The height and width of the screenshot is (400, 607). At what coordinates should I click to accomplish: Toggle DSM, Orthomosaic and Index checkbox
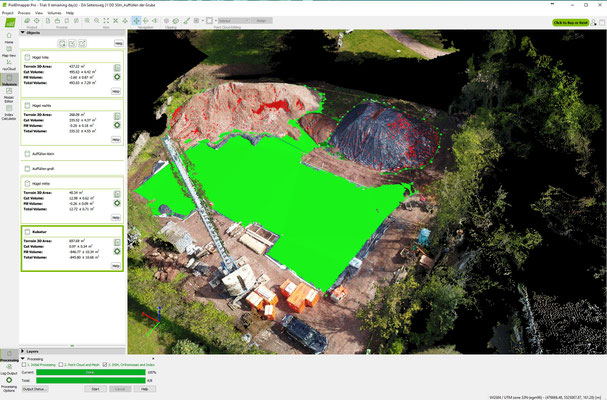pos(105,365)
